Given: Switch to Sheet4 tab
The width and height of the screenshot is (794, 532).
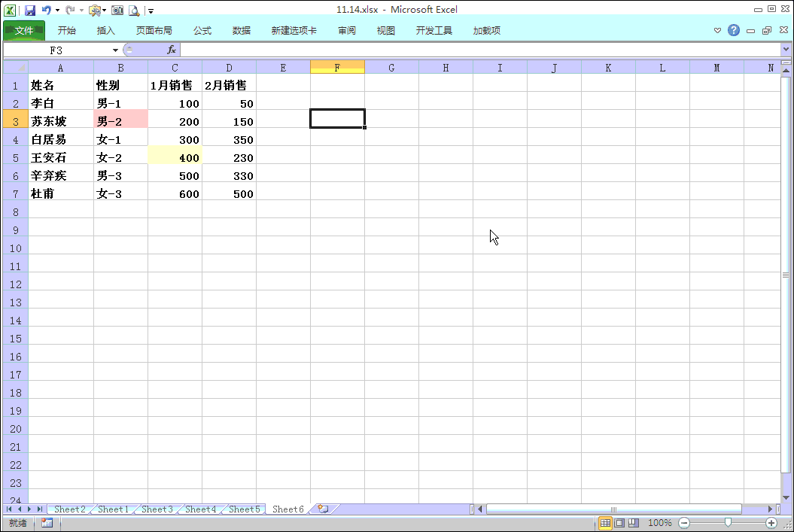Looking at the screenshot, I should tap(200, 509).
